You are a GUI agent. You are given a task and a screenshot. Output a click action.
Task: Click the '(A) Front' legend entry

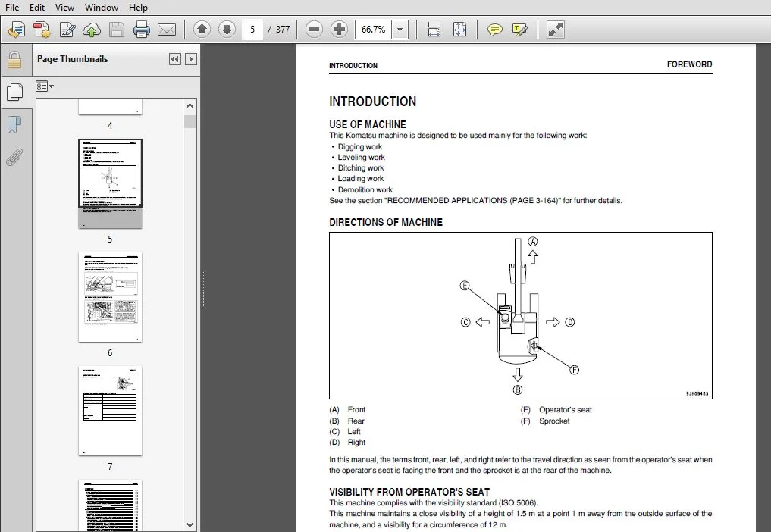click(x=347, y=409)
